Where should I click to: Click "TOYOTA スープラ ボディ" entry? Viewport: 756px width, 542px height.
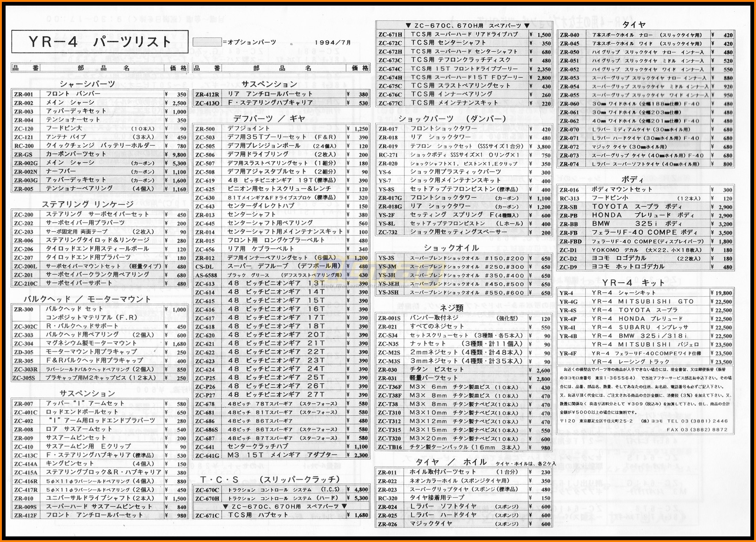[x=637, y=207]
